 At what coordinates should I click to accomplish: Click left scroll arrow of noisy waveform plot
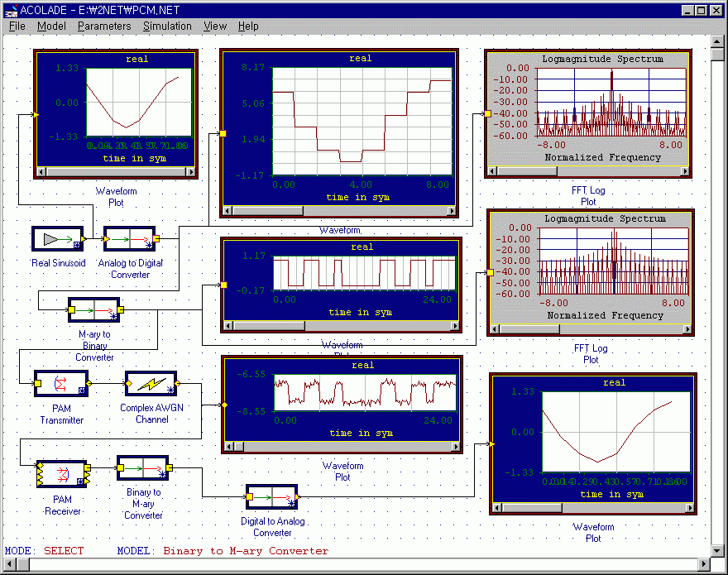point(229,446)
